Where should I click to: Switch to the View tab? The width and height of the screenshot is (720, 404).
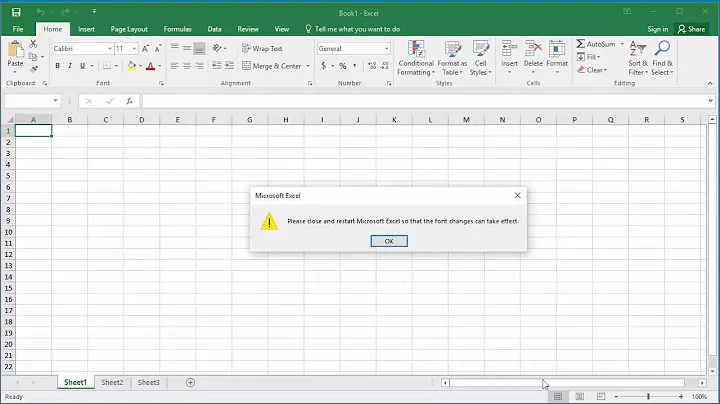(282, 29)
